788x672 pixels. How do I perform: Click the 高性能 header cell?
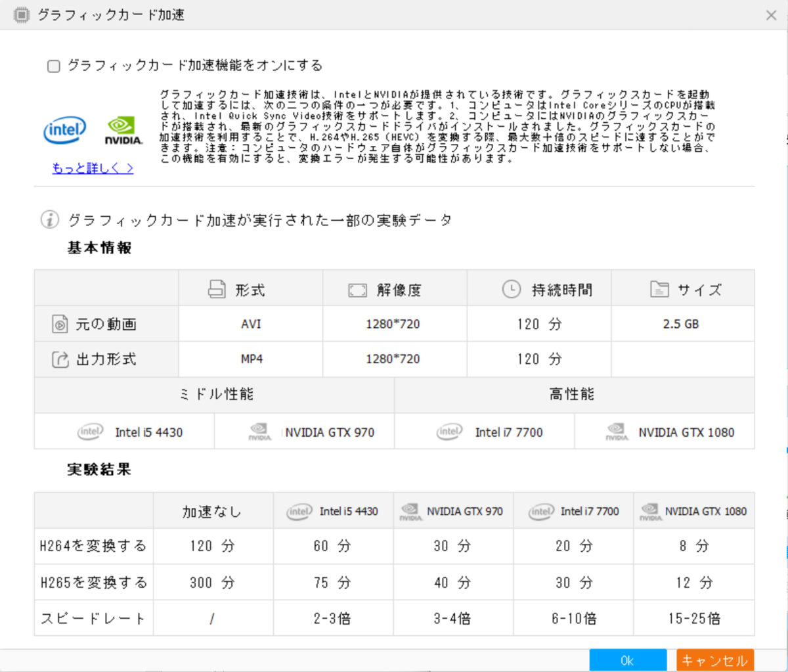[575, 395]
